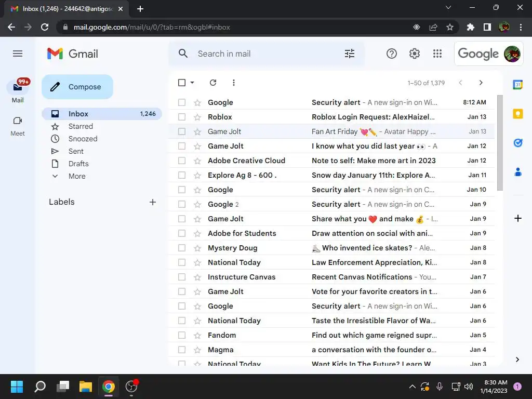Open Chrome tab search dropdown arrow
532x399 pixels.
pos(448,7)
